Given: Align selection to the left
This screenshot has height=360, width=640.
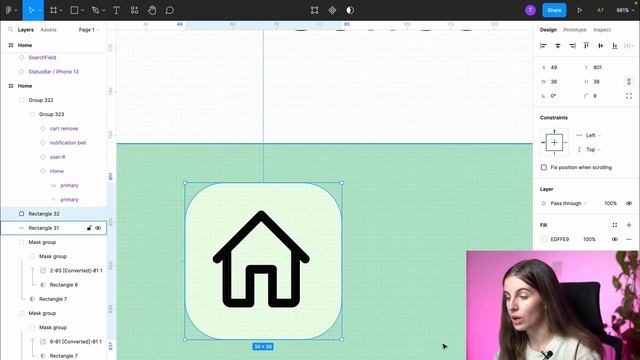Looking at the screenshot, I should (543, 46).
